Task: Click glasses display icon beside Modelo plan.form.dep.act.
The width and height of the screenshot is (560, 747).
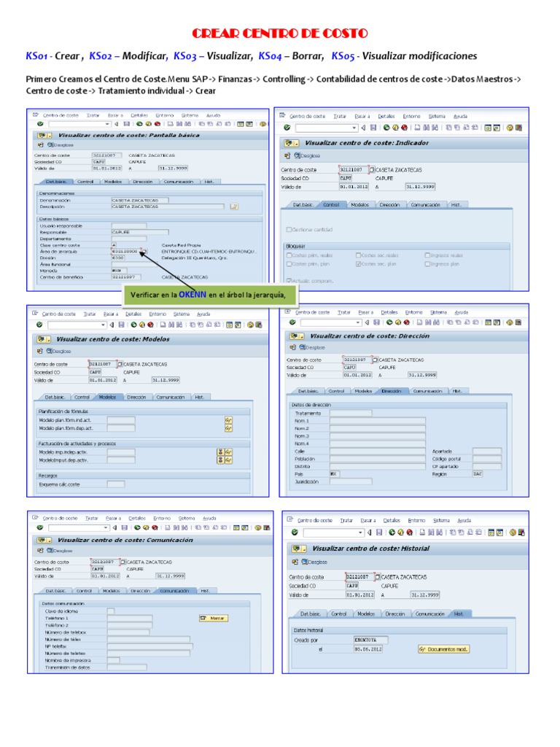Action: [x=228, y=428]
